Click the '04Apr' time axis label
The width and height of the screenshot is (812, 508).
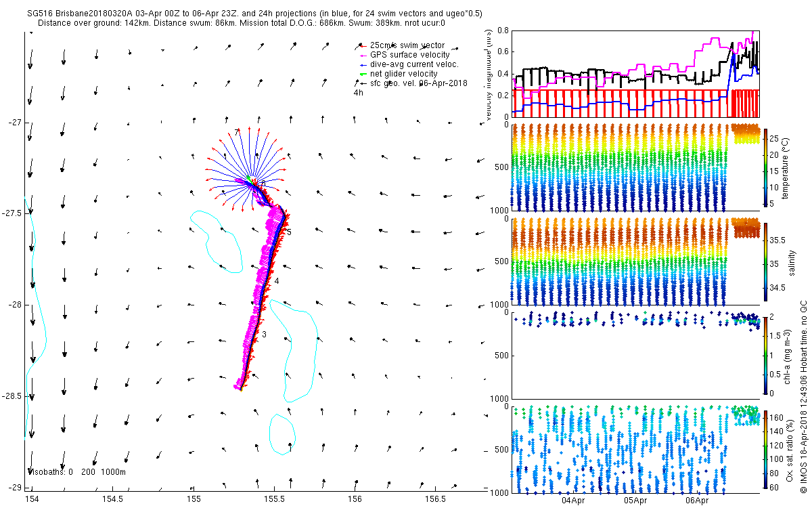click(573, 500)
